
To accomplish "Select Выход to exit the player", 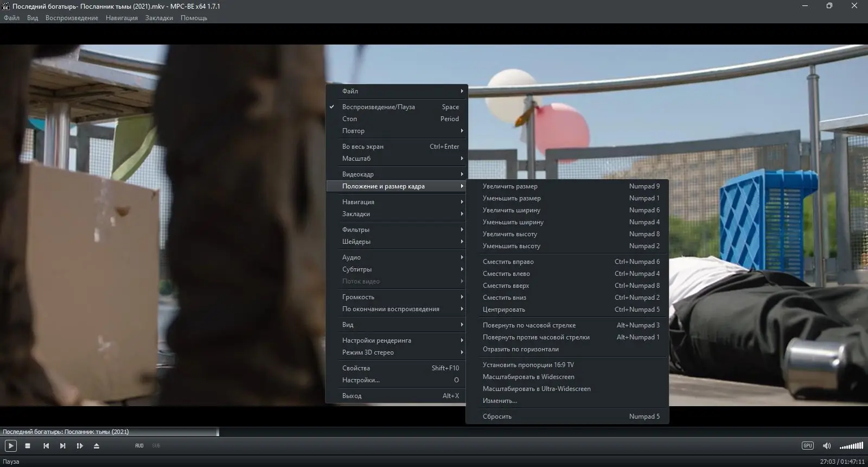I will 396,396.
